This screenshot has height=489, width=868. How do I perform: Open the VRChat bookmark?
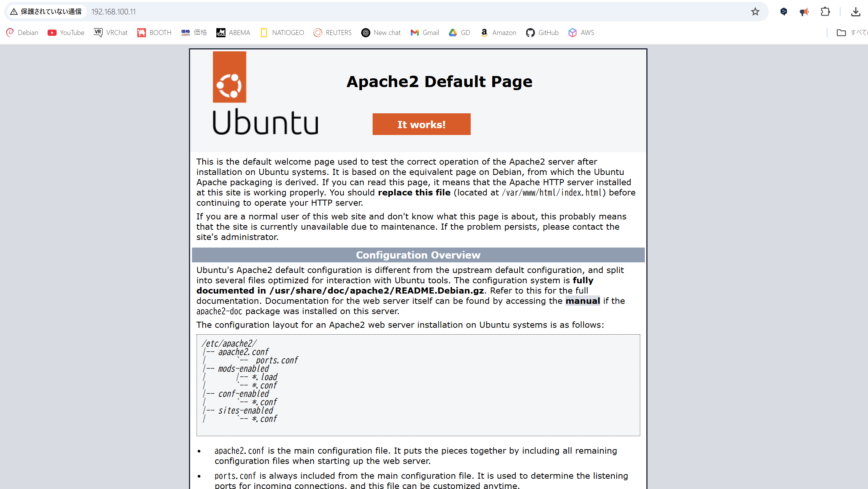(111, 33)
